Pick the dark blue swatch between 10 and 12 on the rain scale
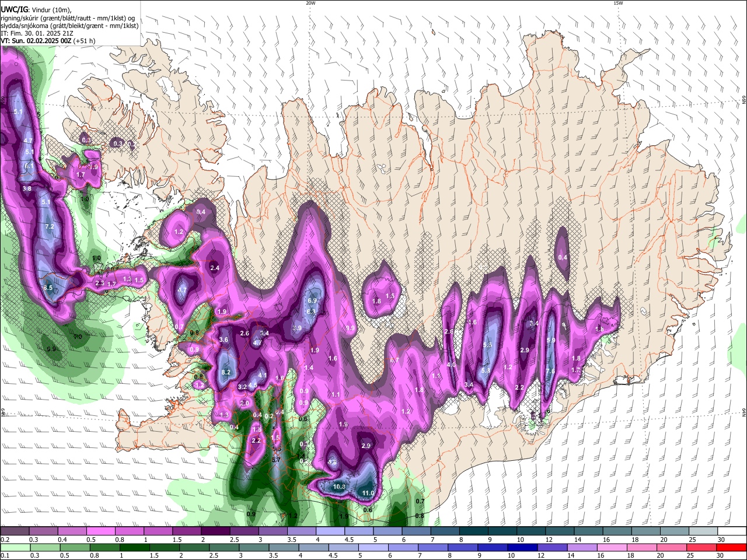Screen dimensions: 747x560 pyautogui.click(x=522, y=547)
